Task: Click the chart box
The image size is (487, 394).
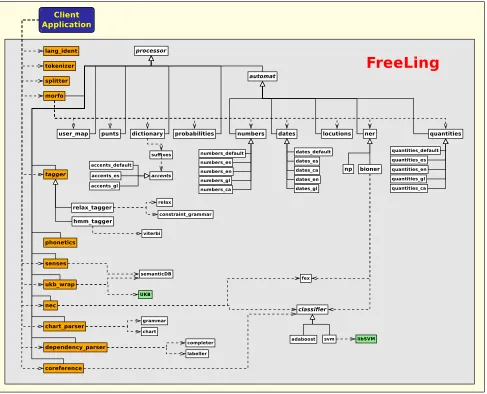Action: click(x=149, y=332)
